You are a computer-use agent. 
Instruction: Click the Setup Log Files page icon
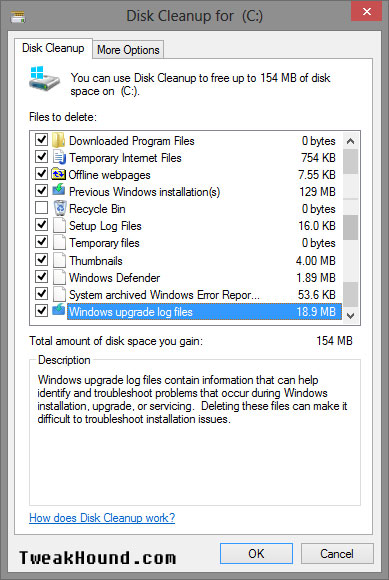coord(59,226)
